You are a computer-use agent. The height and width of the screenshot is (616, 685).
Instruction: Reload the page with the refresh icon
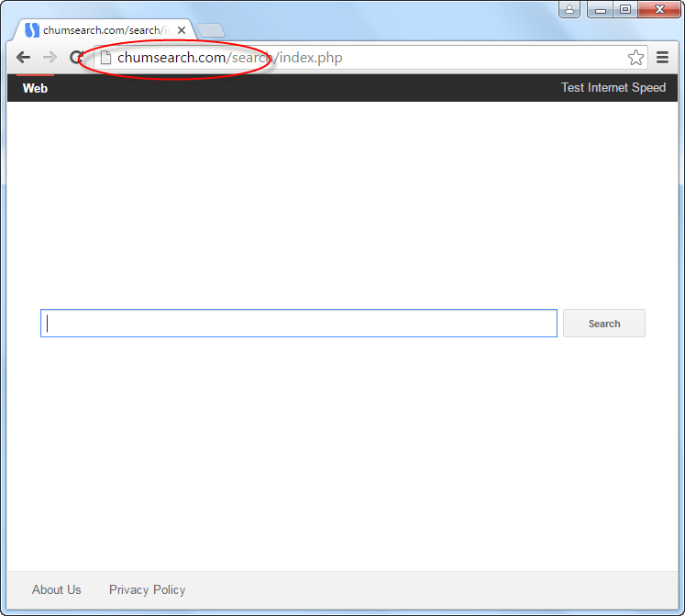point(76,57)
